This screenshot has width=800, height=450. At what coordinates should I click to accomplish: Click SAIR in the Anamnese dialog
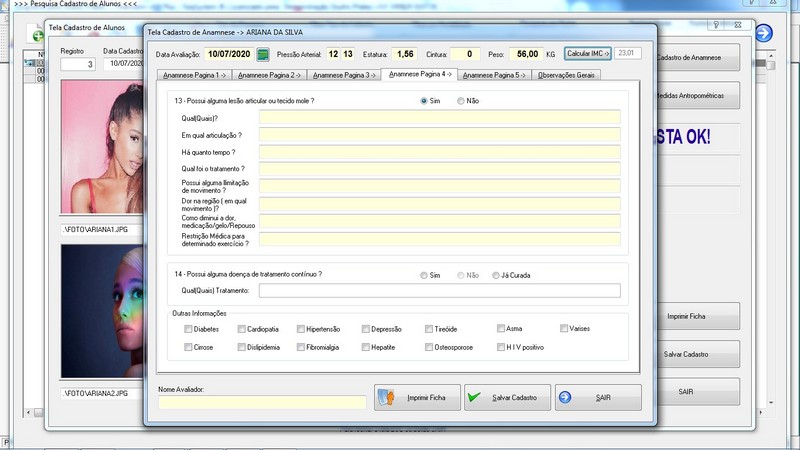(x=598, y=397)
